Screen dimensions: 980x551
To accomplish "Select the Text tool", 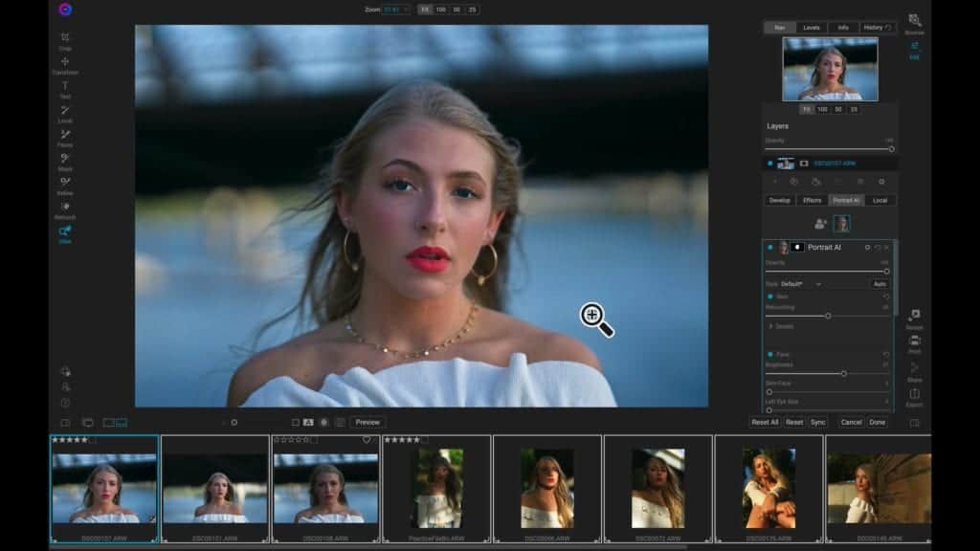I will tap(65, 90).
